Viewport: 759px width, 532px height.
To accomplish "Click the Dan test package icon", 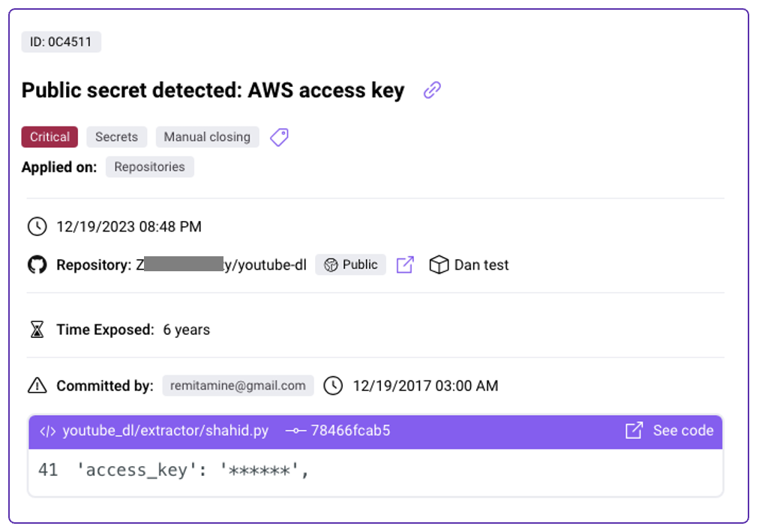I will (x=439, y=265).
